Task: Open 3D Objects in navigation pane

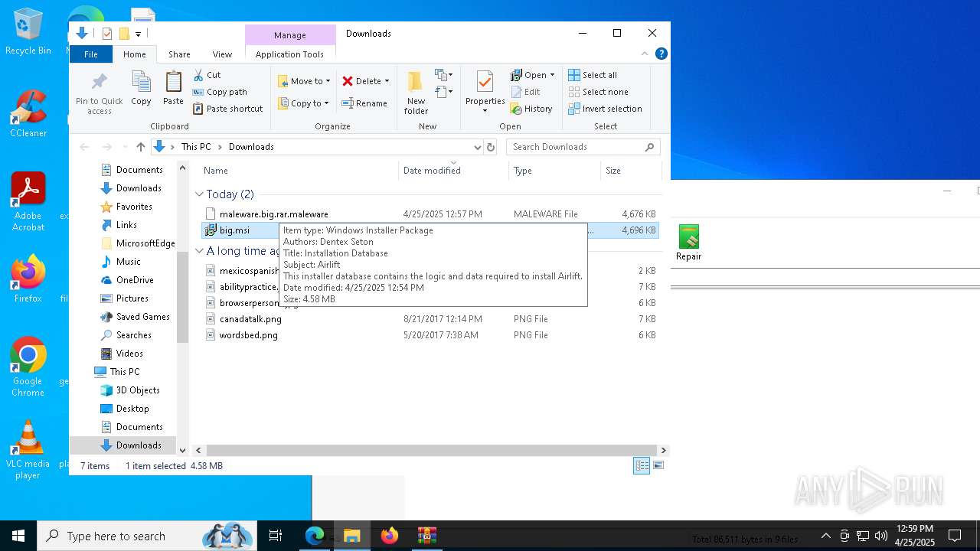Action: [x=138, y=390]
